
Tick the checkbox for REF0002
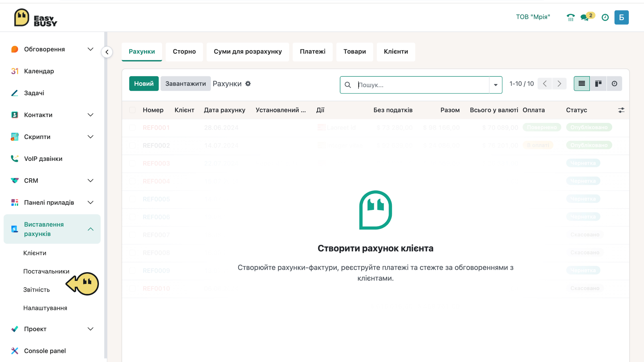(132, 145)
